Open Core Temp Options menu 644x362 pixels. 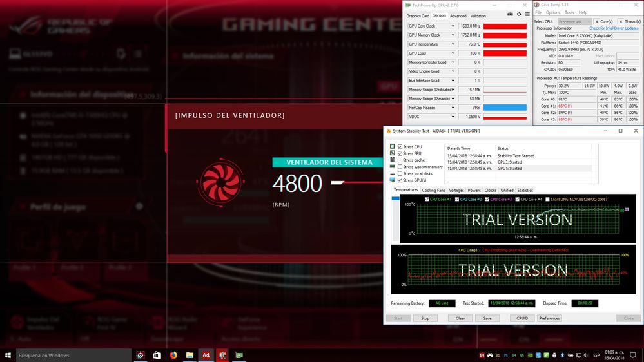[x=553, y=12]
